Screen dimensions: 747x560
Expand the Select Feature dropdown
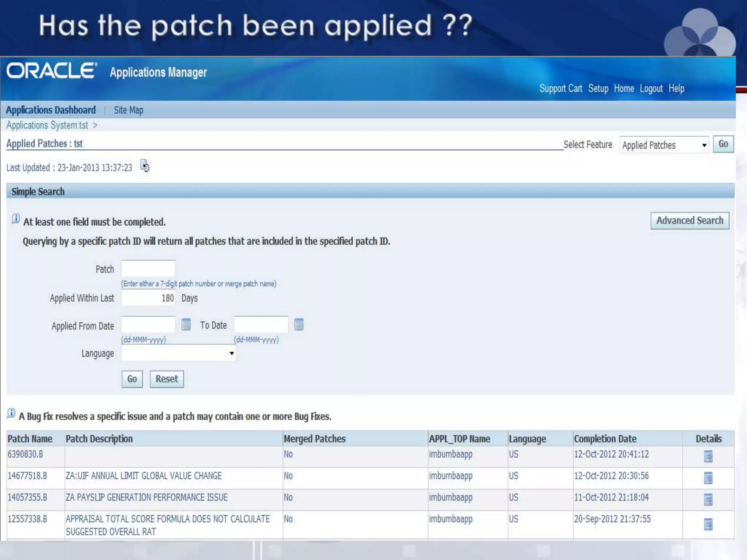664,145
